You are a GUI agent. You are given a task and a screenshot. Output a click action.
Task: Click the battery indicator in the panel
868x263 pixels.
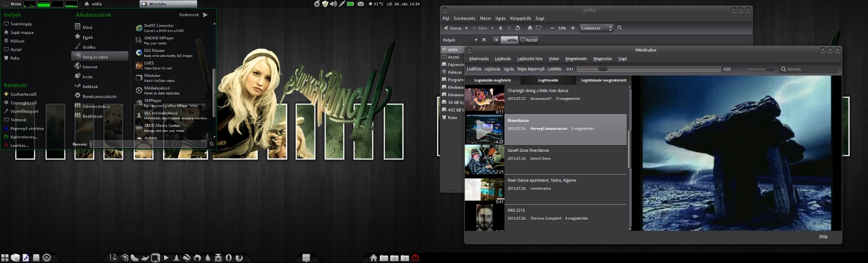[x=350, y=4]
